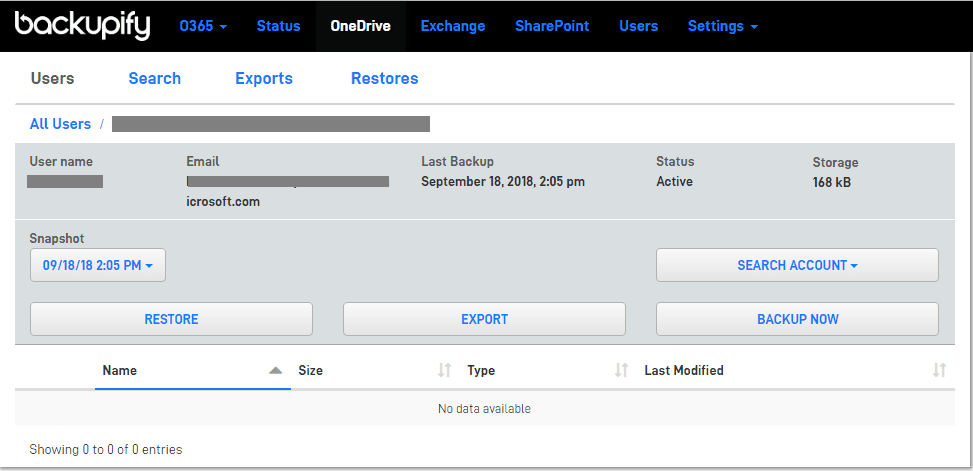Click the 'icrosoft.com' email text
The width and height of the screenshot is (973, 471).
point(223,202)
